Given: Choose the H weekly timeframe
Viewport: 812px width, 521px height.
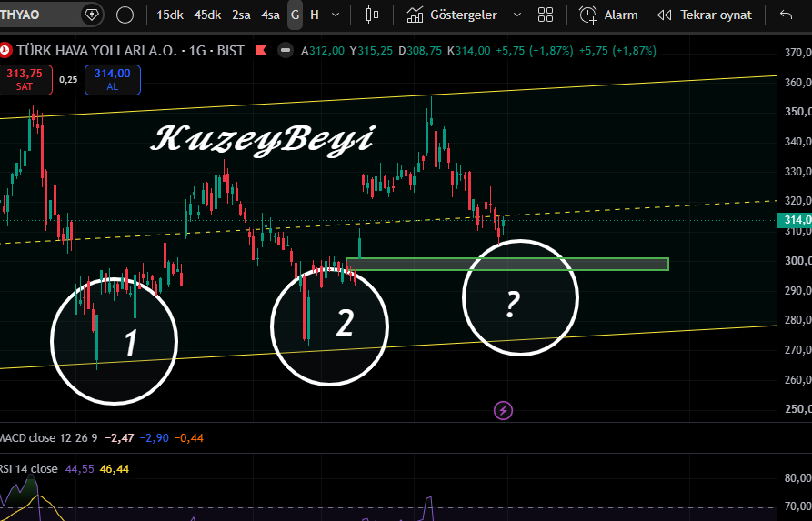Looking at the screenshot, I should [315, 15].
